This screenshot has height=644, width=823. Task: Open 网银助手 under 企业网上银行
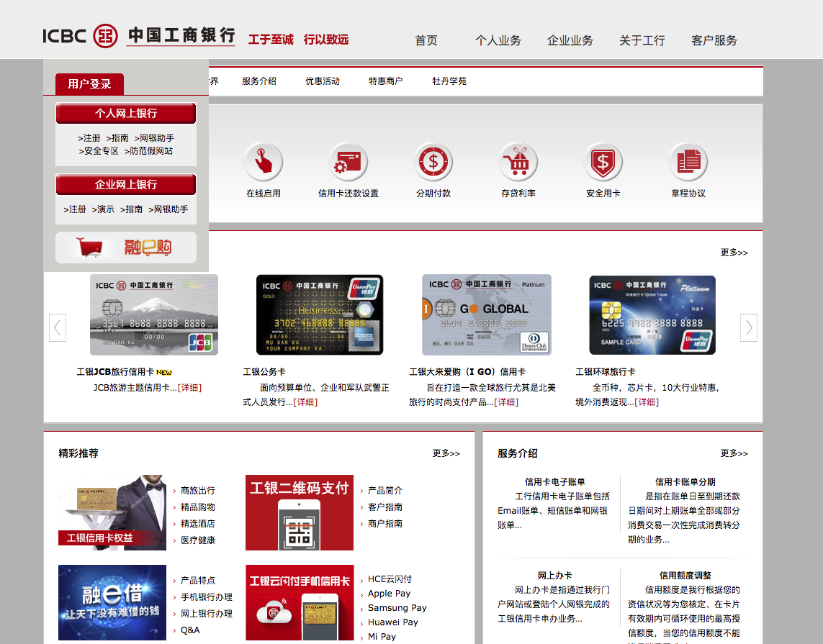tap(168, 209)
